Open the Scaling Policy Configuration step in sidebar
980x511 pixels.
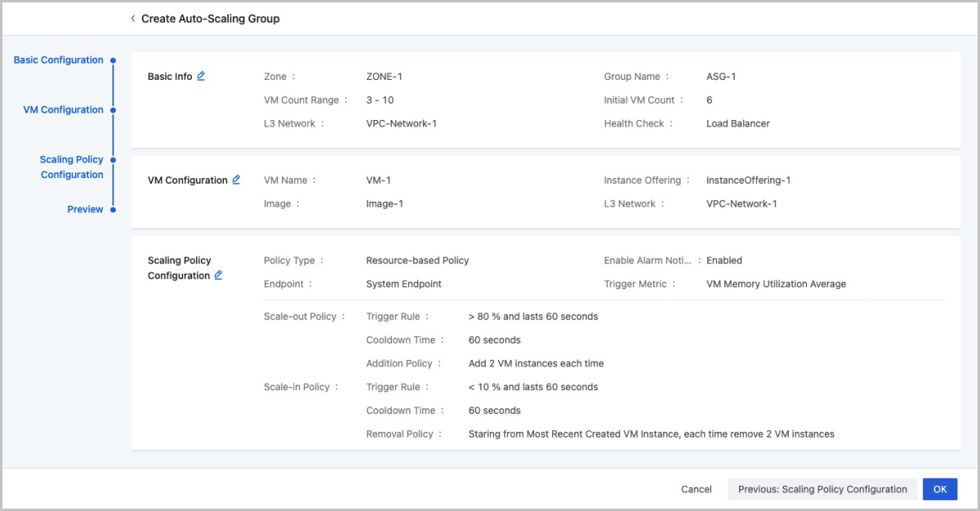pyautogui.click(x=72, y=167)
